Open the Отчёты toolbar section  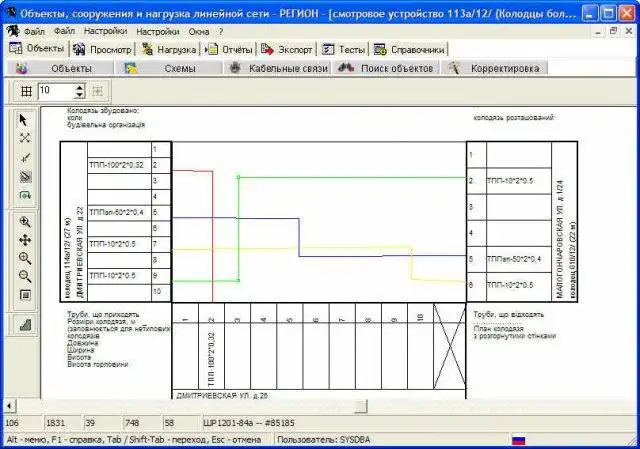click(229, 50)
